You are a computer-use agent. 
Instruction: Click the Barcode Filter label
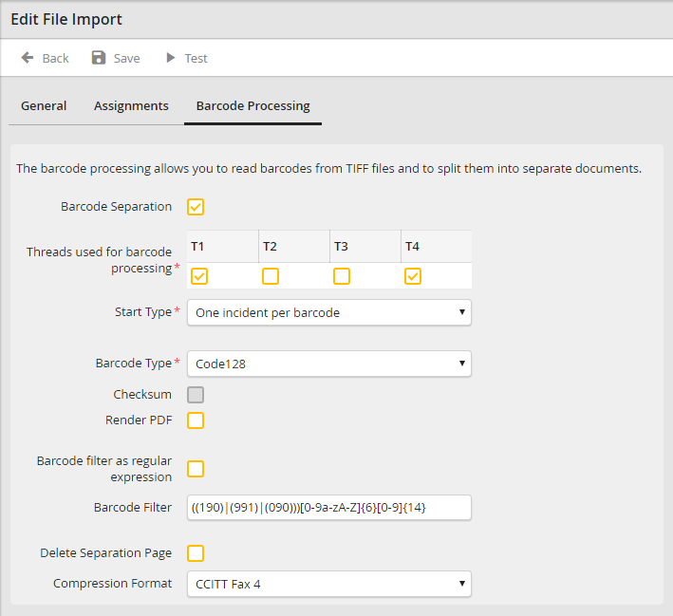pyautogui.click(x=133, y=508)
